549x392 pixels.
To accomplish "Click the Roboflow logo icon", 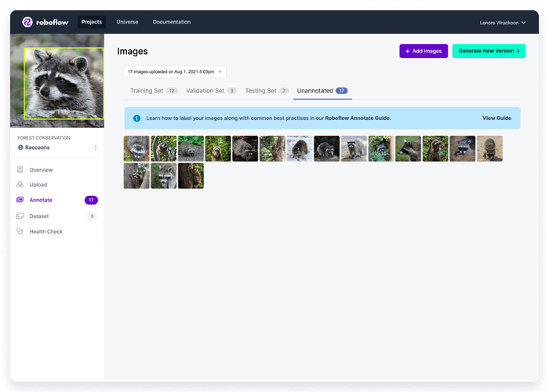I will [x=27, y=22].
